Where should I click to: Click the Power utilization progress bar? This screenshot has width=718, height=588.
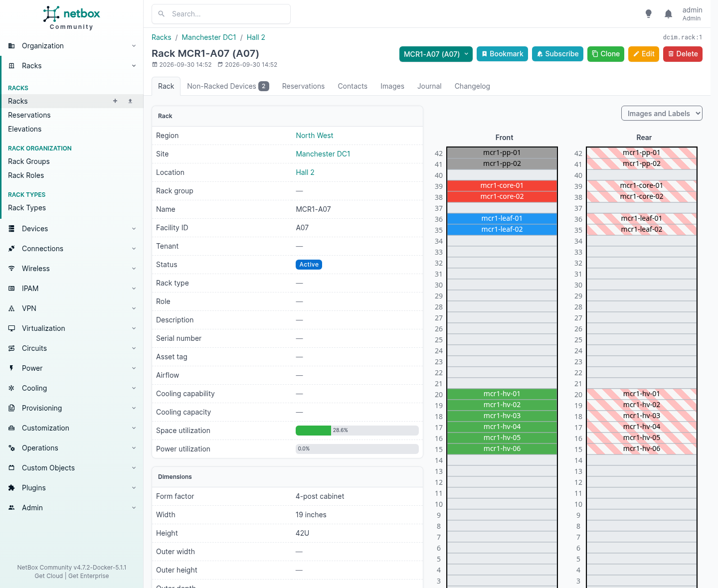click(x=357, y=449)
